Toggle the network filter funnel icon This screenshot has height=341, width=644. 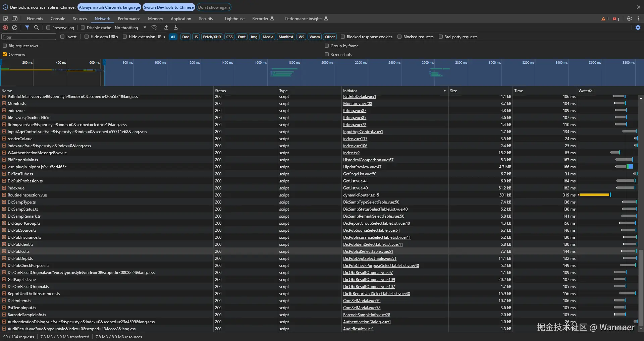click(27, 27)
